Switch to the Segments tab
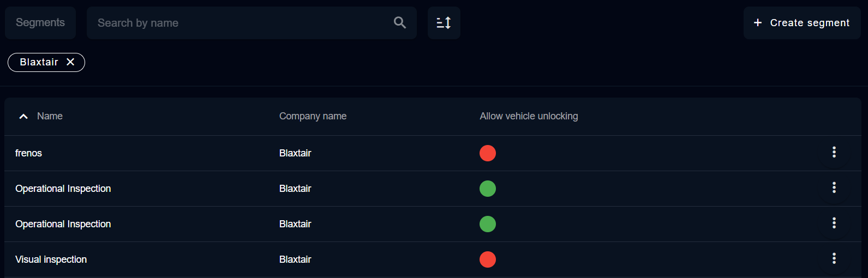868x278 pixels. [x=40, y=23]
